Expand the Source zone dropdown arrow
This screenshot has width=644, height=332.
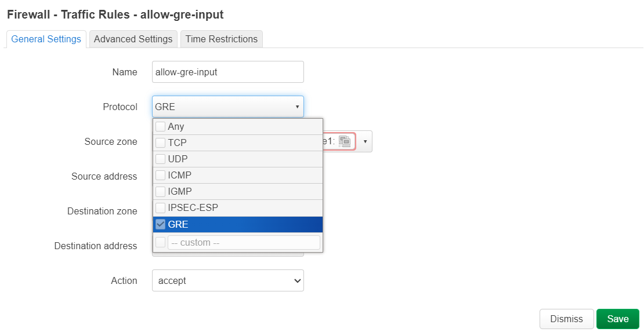point(365,141)
